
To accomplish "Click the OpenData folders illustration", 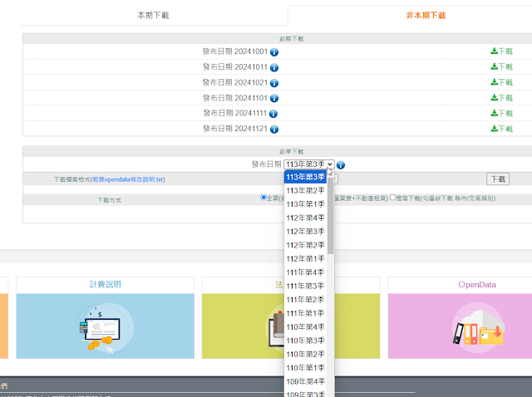I will click(477, 326).
